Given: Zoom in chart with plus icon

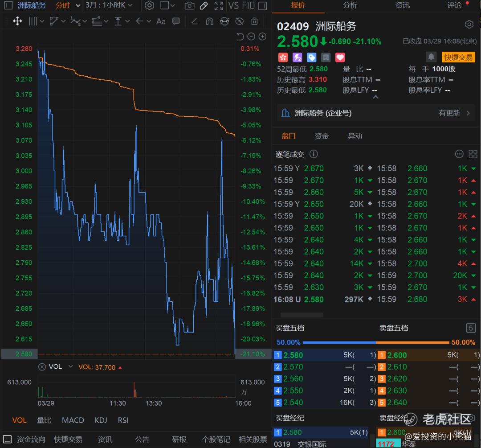Looking at the screenshot, I should [262, 37].
